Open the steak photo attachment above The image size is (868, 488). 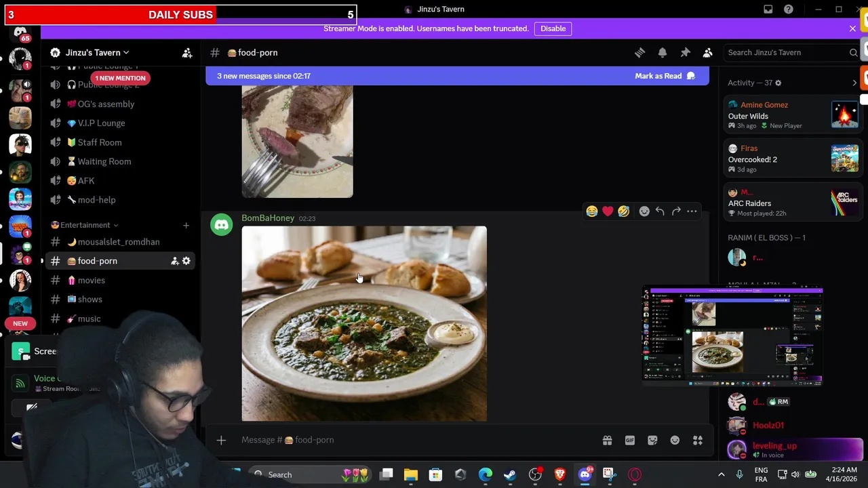(x=297, y=141)
